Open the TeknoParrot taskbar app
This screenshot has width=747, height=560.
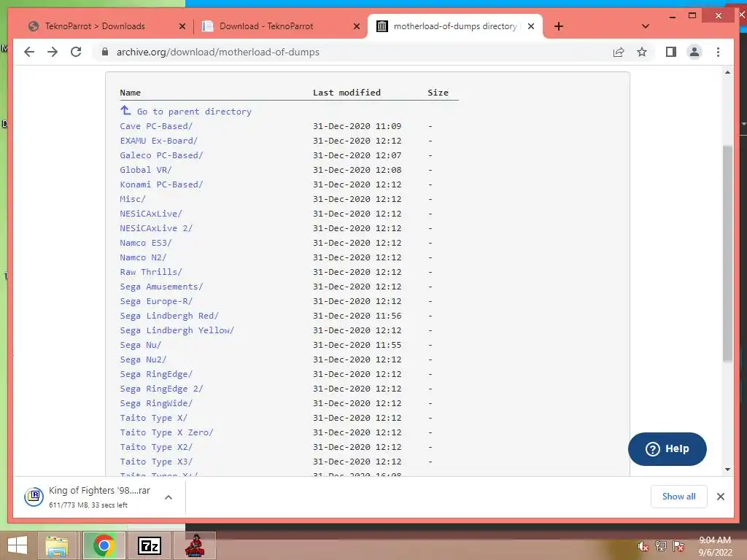tap(194, 545)
